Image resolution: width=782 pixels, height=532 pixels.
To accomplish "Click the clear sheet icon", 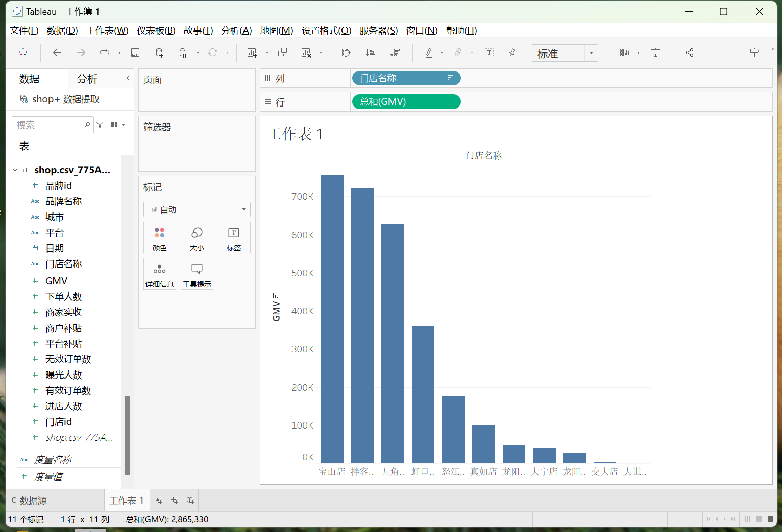I will click(306, 52).
